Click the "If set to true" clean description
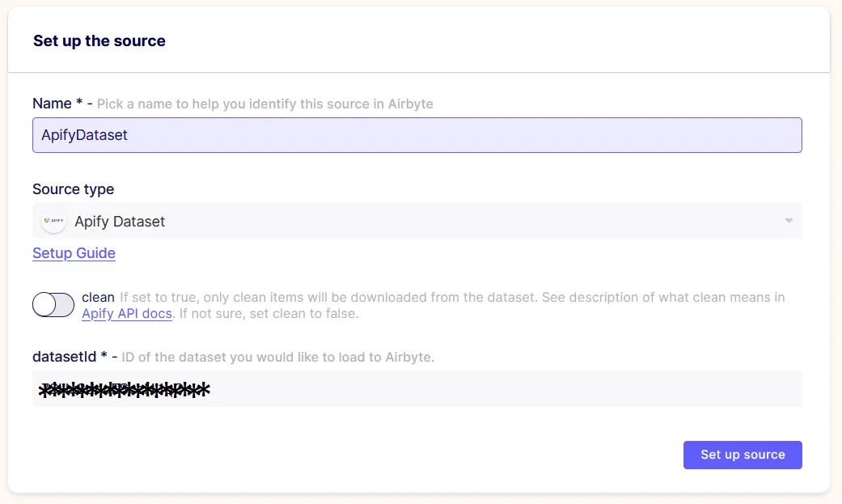 [452, 297]
